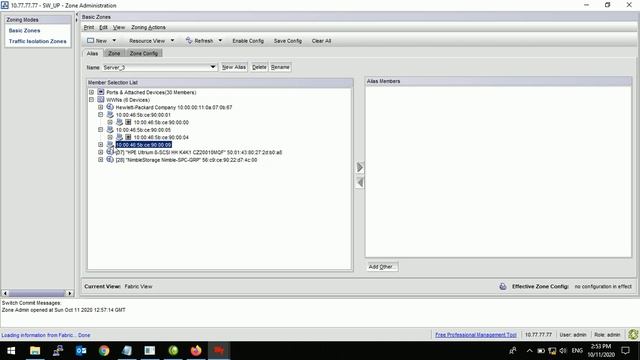Open the alias Name combo box
Screen dimensions: 640x360
tap(160, 67)
